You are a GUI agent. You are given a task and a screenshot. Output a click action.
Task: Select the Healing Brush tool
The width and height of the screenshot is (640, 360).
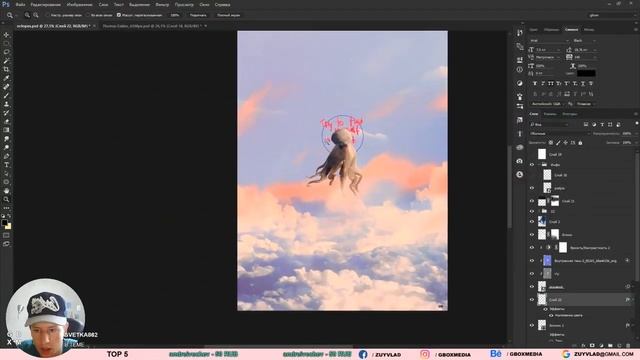pos(6,87)
